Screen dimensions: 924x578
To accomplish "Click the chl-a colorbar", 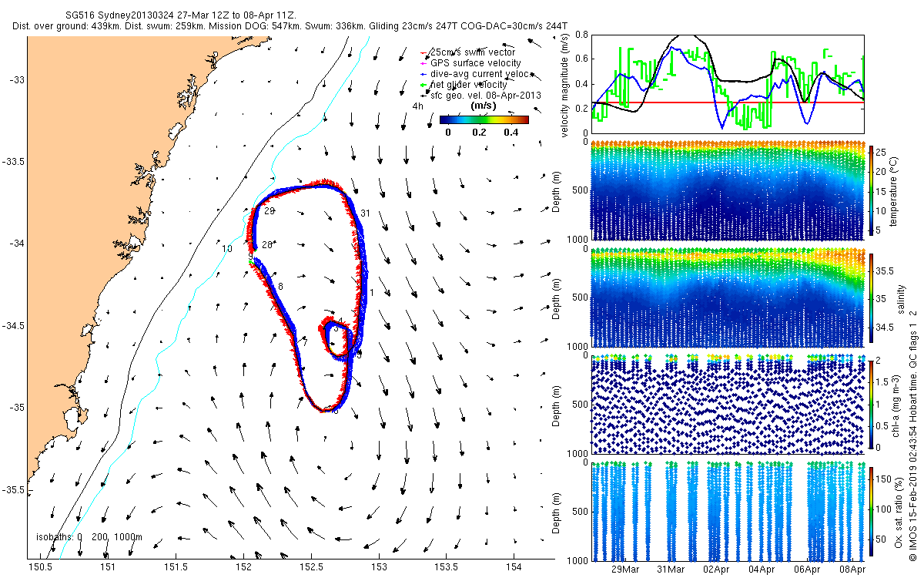I will 872,404.
